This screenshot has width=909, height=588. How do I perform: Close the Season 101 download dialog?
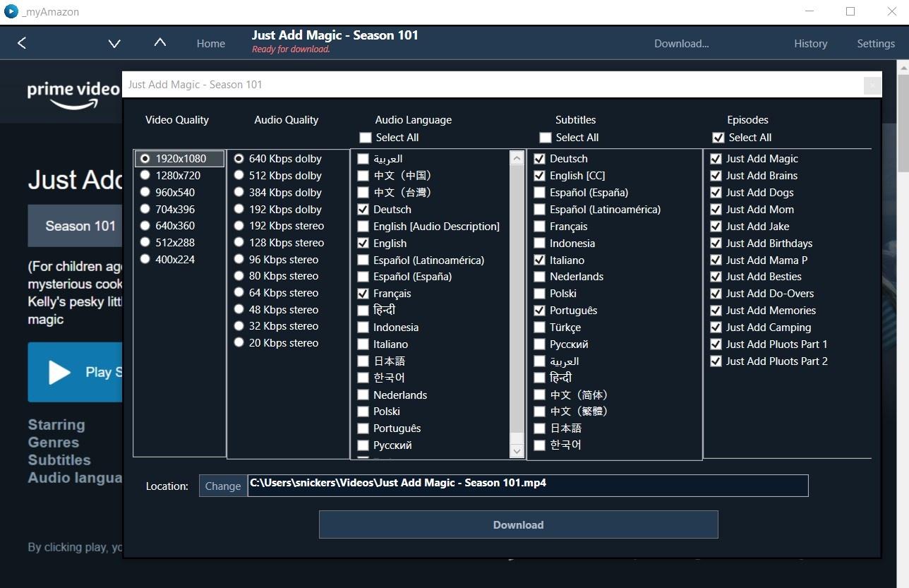872,85
